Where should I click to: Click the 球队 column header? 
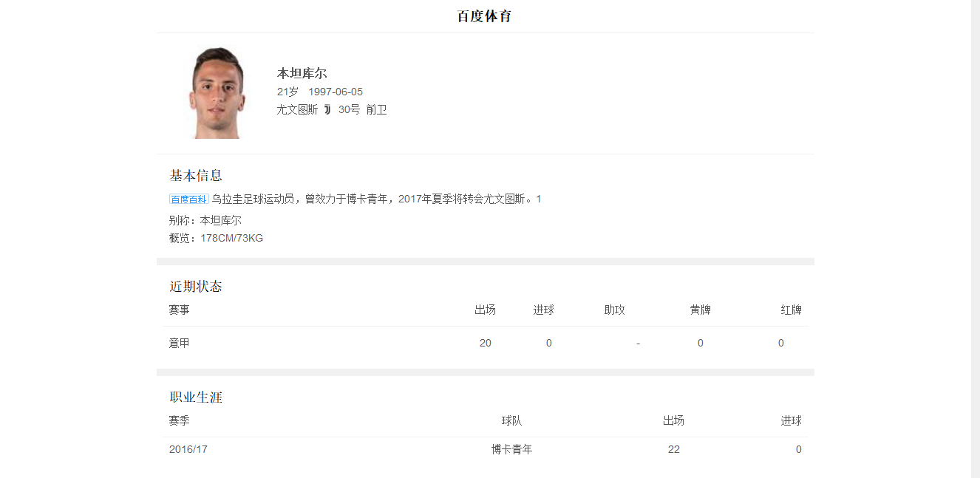pyautogui.click(x=511, y=421)
